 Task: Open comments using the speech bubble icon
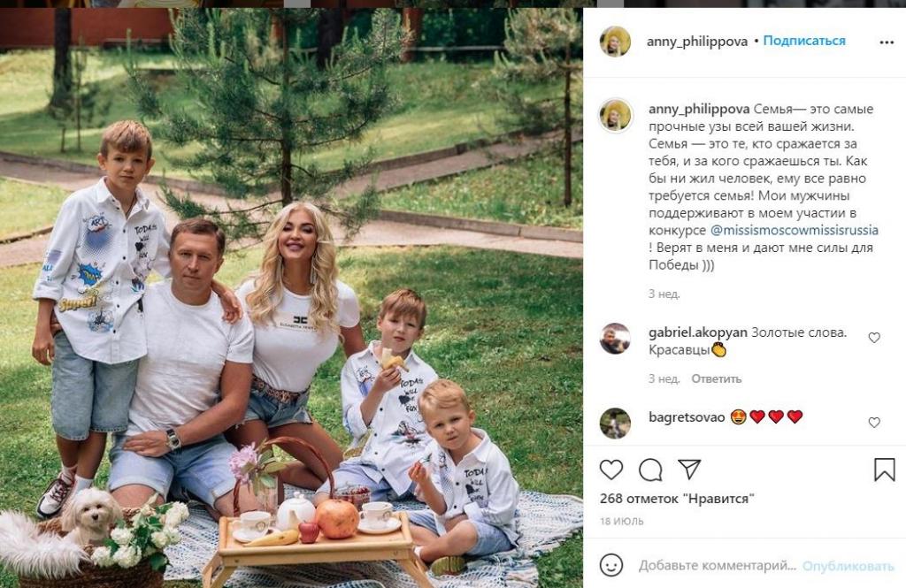pos(650,470)
